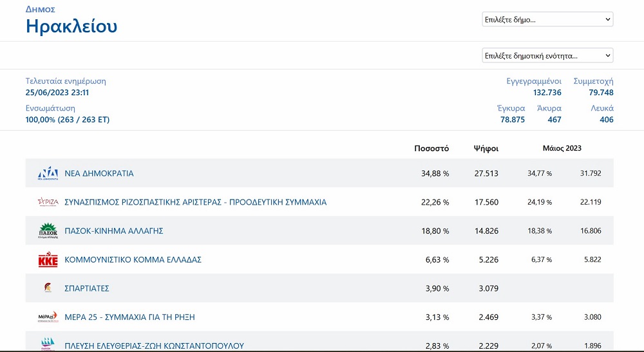The width and height of the screenshot is (644, 352).
Task: Click the SYRIZA party logo
Action: (48, 202)
